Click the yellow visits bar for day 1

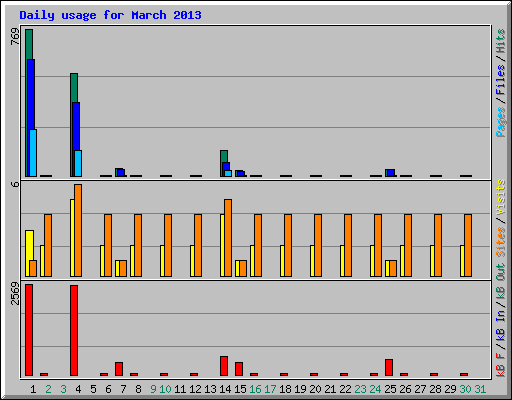pyautogui.click(x=29, y=245)
